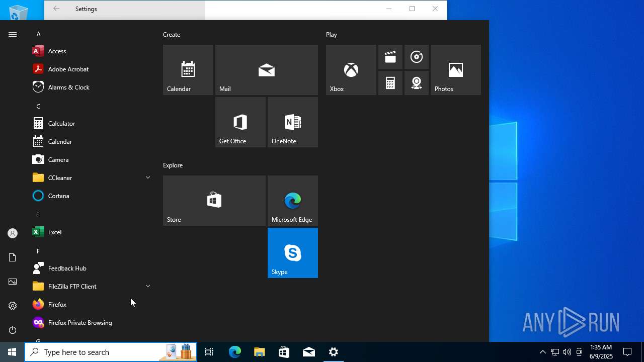
Task: Switch to Settings on the taskbar
Action: click(x=334, y=352)
